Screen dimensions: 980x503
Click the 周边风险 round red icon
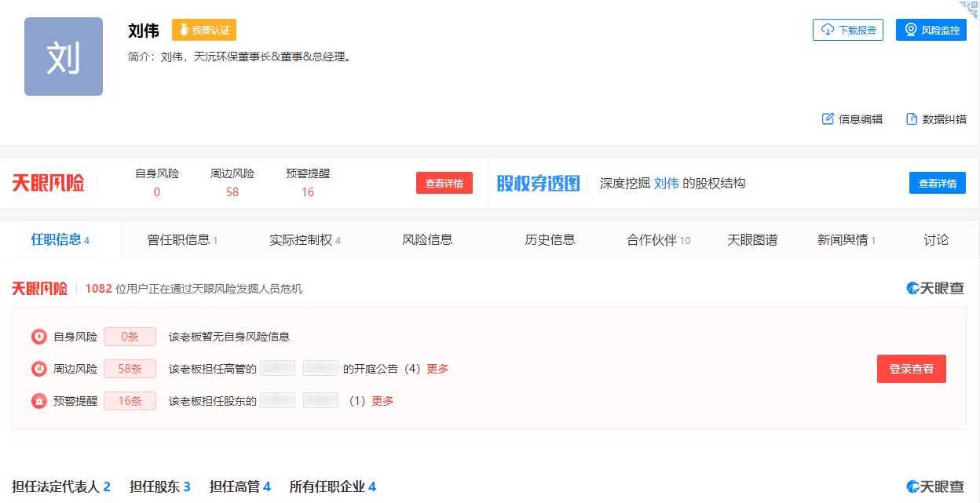39,369
